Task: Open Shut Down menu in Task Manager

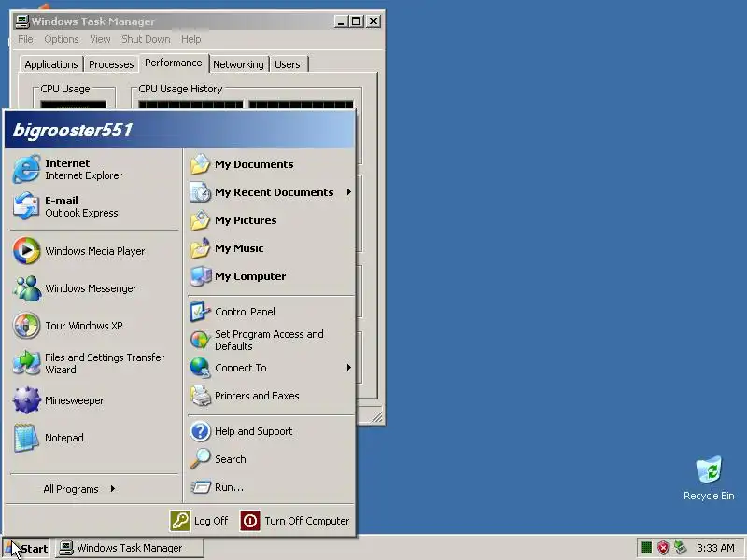Action: coord(146,39)
